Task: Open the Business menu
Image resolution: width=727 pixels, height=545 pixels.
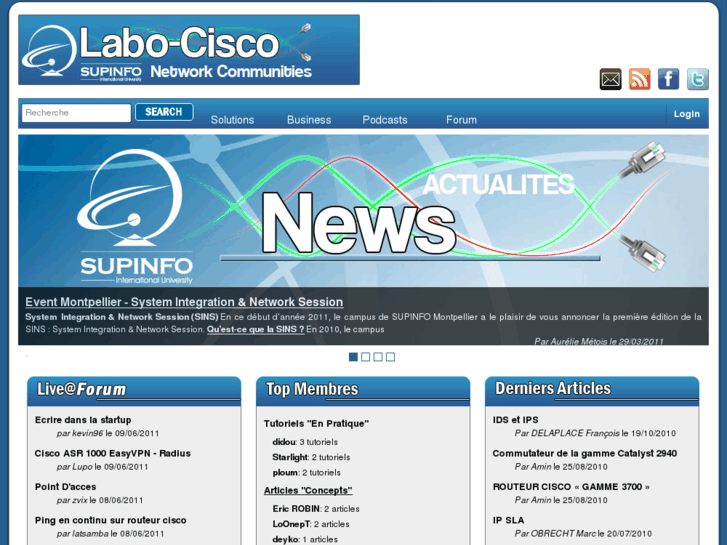Action: click(x=309, y=120)
